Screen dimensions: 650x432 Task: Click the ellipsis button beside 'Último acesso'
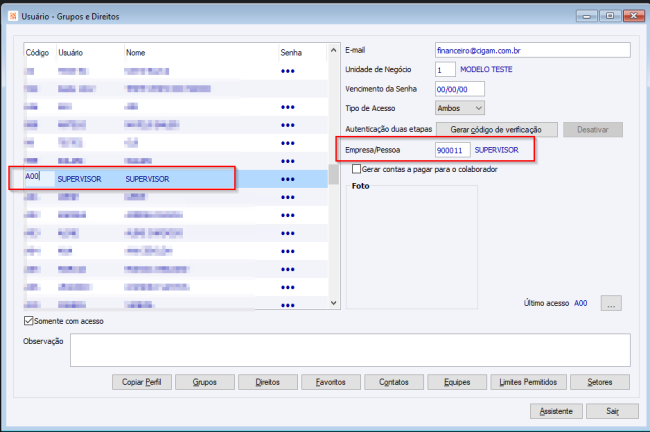click(611, 303)
